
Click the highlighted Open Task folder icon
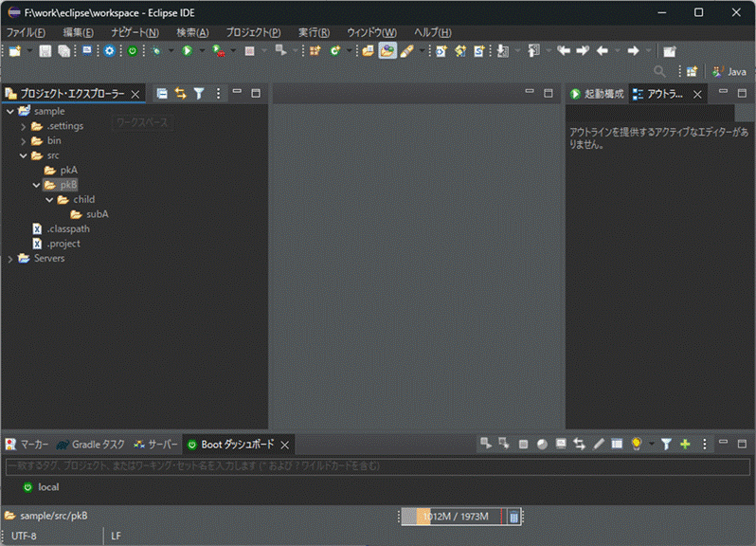coord(387,50)
